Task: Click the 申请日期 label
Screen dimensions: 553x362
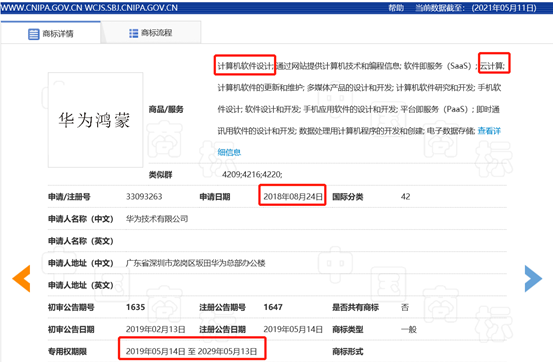Action: point(215,197)
